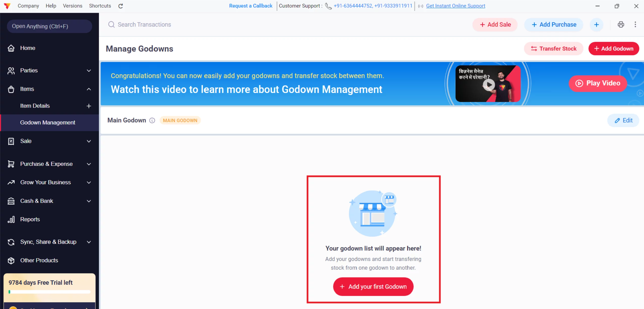The height and width of the screenshot is (309, 644).
Task: Click Add your first Godown button
Action: point(373,286)
